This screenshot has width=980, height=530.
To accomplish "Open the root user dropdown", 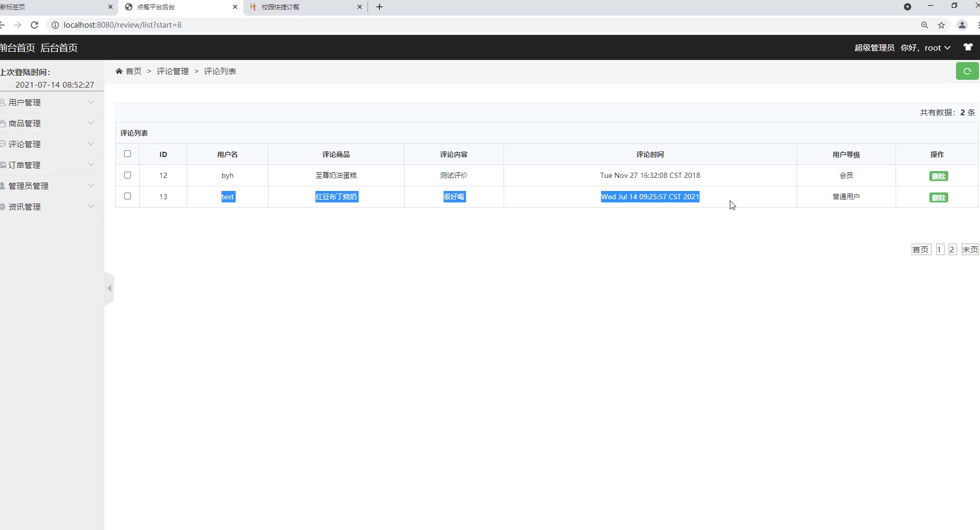I will tap(937, 47).
